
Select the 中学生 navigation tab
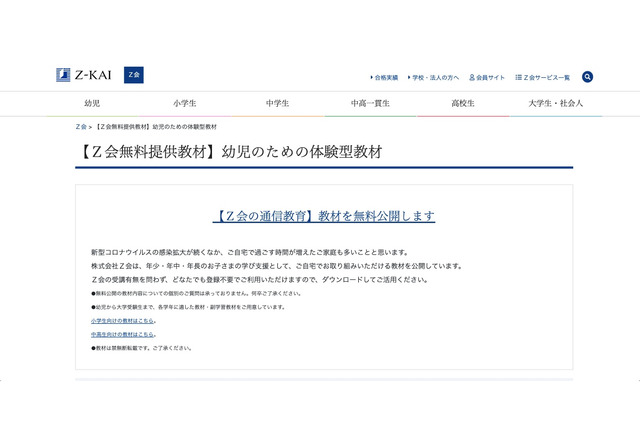(278, 104)
